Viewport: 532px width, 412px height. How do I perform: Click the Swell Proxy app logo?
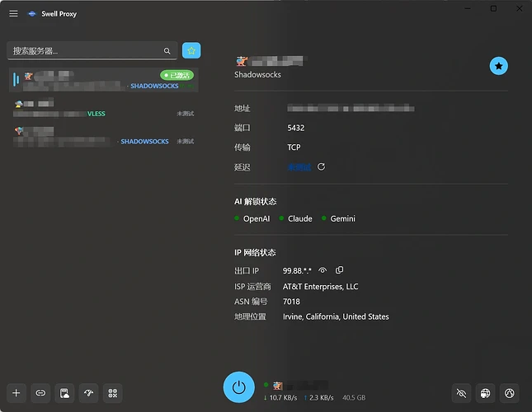(x=32, y=14)
